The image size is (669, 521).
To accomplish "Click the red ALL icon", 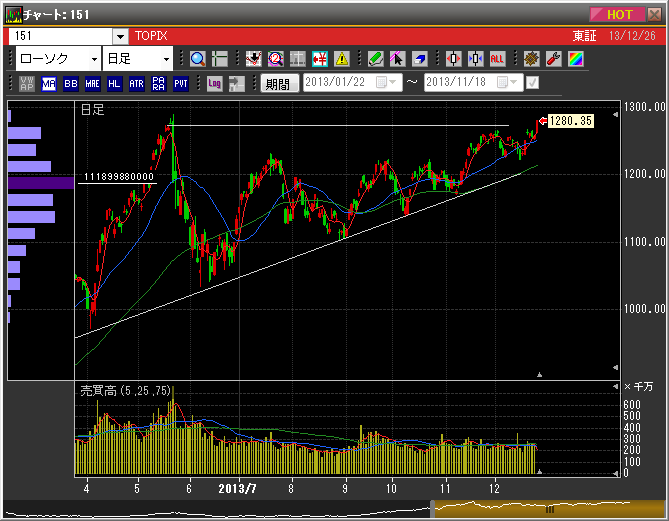I will (497, 59).
